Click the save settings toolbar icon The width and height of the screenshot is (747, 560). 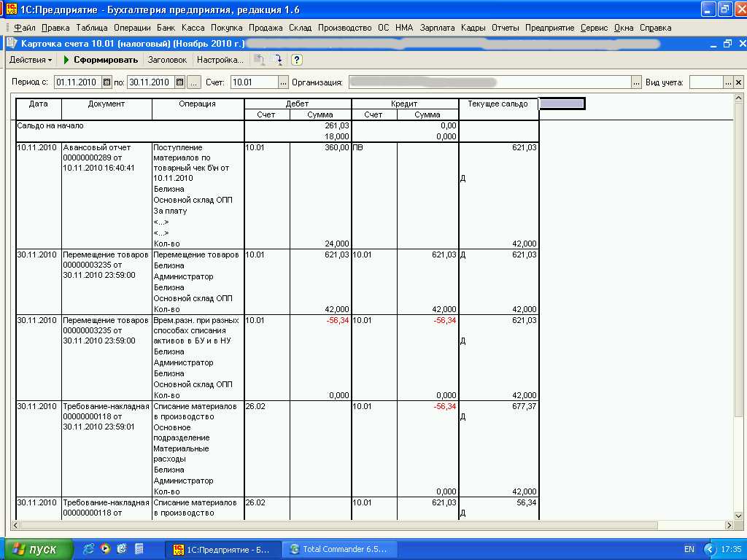(x=277, y=60)
